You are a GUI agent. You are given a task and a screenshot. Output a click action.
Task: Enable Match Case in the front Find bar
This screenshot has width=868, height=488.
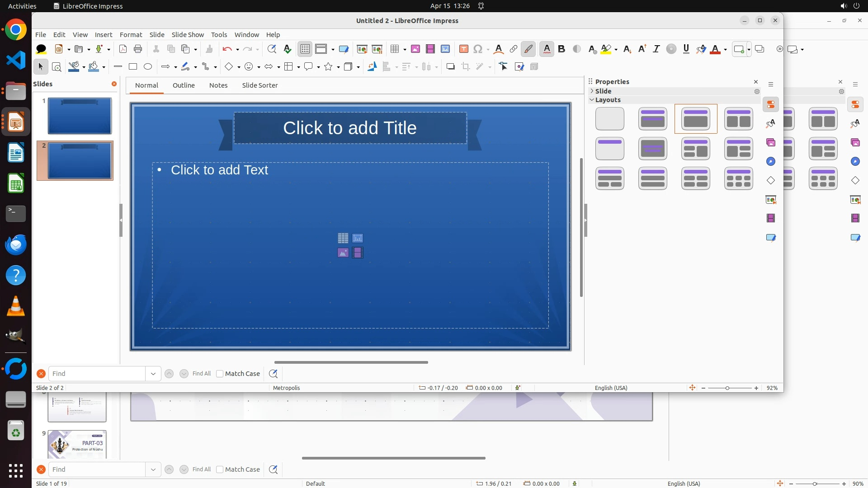click(220, 374)
